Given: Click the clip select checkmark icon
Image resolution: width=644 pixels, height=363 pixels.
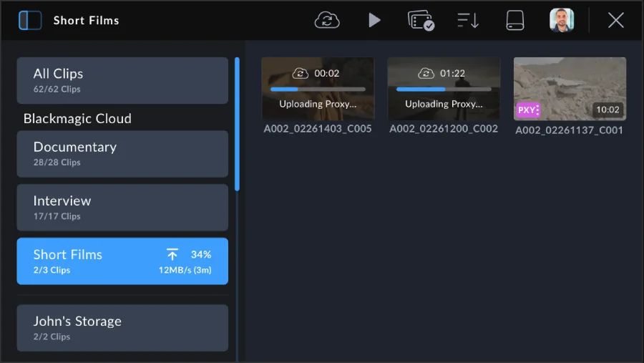Looking at the screenshot, I should tap(421, 20).
